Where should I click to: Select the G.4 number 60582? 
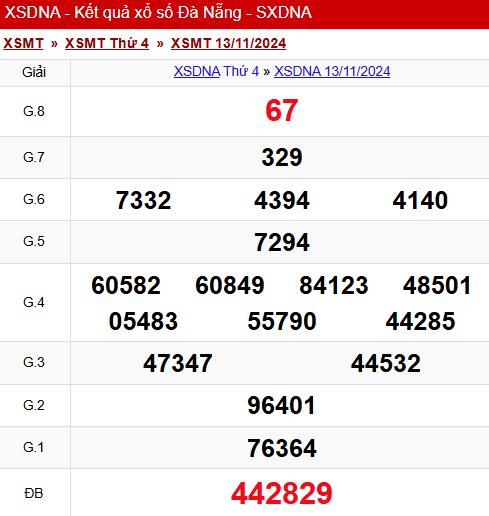(126, 285)
